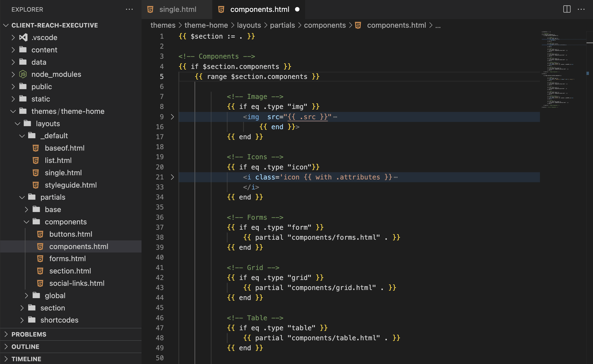The height and width of the screenshot is (364, 593).
Task: Expand node_modules folder chevron
Action: [x=13, y=74]
